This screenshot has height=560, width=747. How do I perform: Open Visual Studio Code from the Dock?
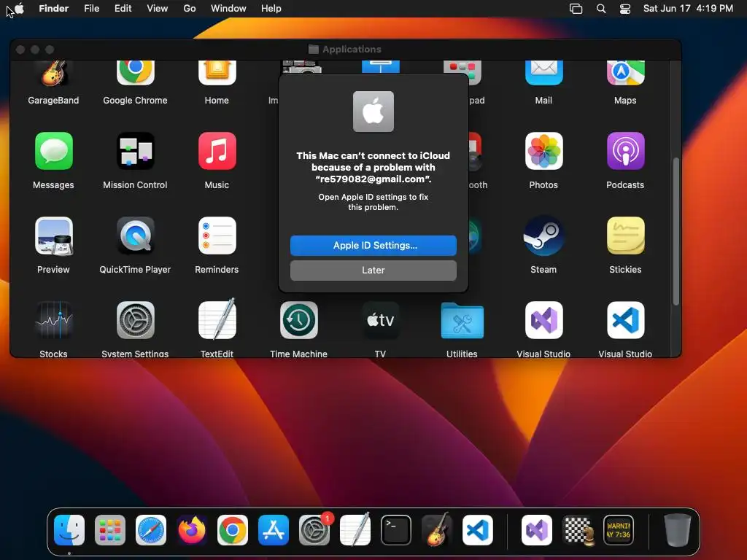click(478, 530)
